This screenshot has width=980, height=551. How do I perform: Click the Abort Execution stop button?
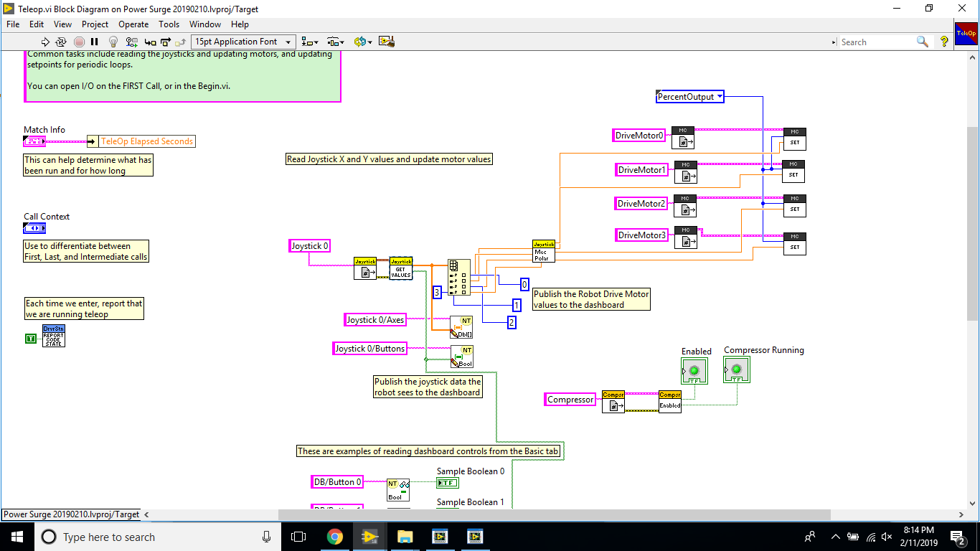[79, 42]
